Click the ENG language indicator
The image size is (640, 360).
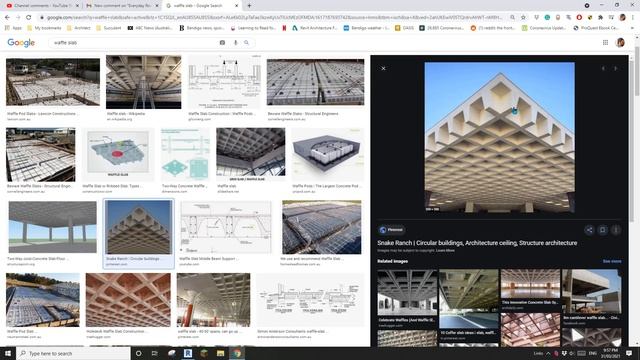tap(593, 353)
